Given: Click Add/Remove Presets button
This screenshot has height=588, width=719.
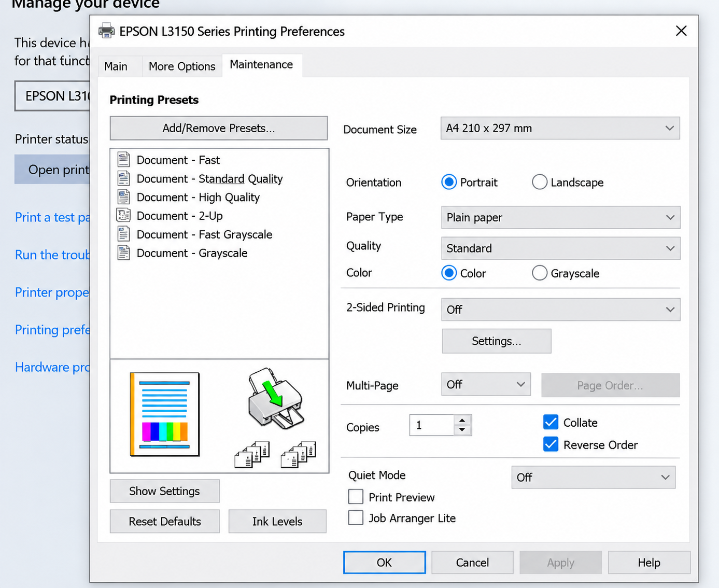Looking at the screenshot, I should pyautogui.click(x=219, y=128).
